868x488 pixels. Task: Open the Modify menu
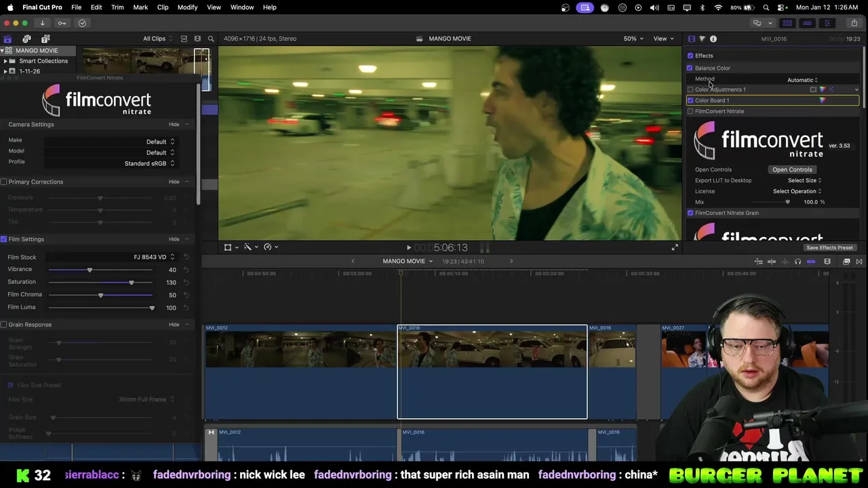[187, 7]
